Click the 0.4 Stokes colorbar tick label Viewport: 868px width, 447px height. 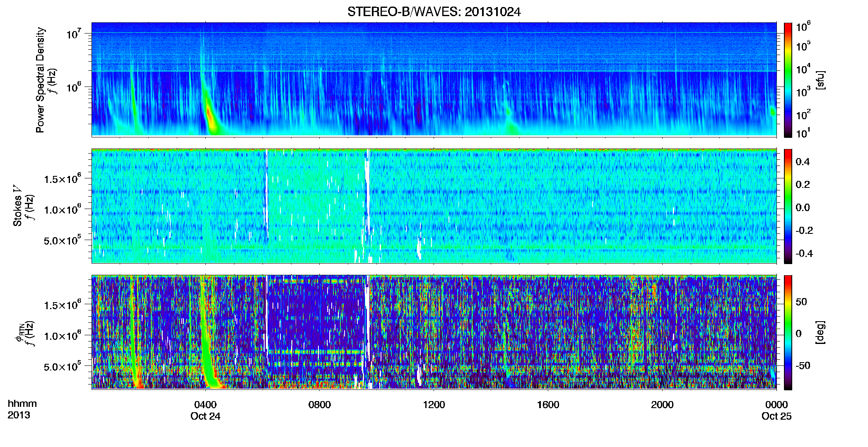coord(803,162)
